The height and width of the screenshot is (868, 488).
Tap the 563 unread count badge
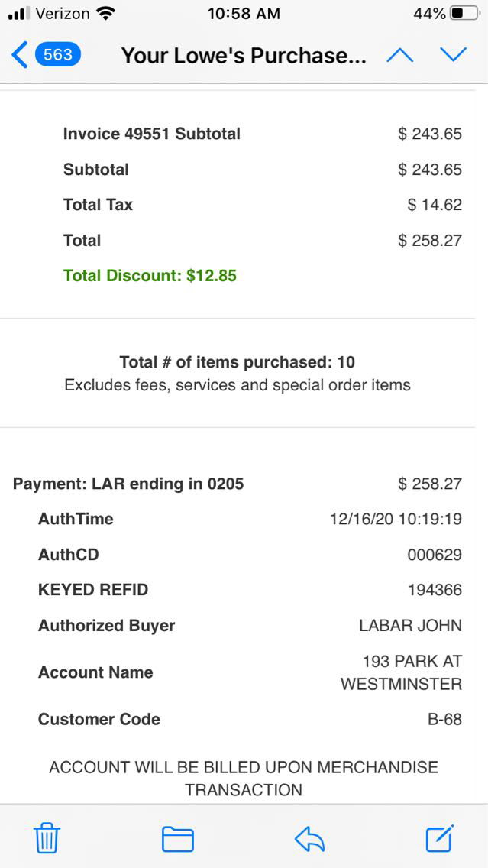point(57,55)
